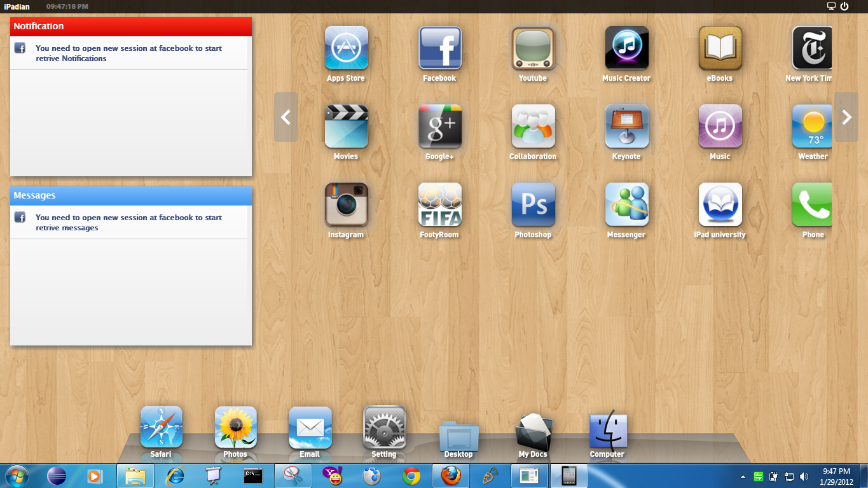Open Safari from the dock
Image resolution: width=868 pixels, height=488 pixels.
(x=162, y=428)
